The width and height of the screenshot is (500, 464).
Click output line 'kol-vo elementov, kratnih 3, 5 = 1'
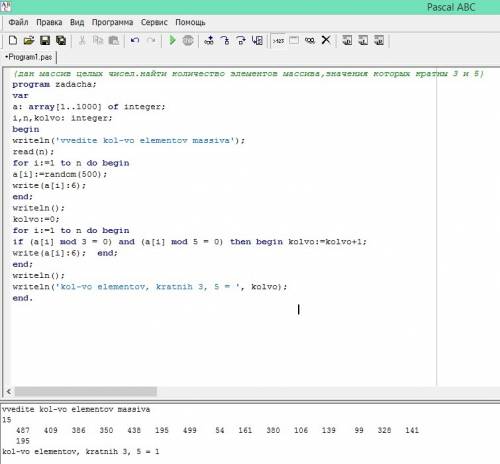(x=81, y=452)
